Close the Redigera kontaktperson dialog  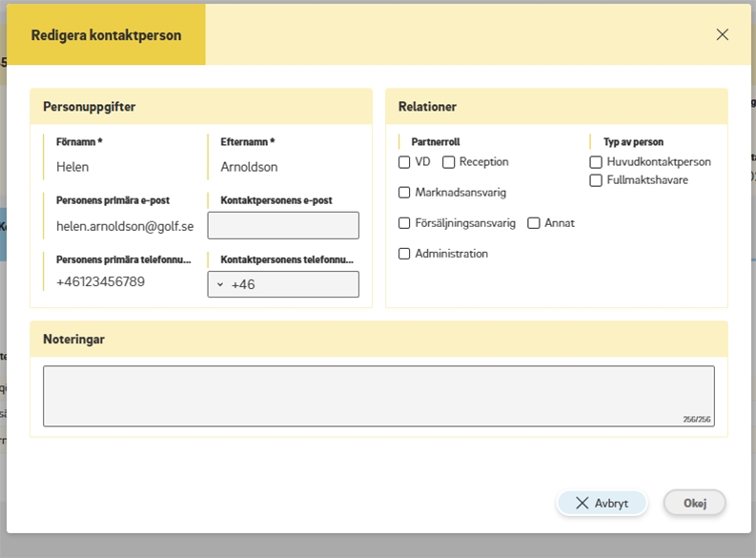[x=722, y=34]
